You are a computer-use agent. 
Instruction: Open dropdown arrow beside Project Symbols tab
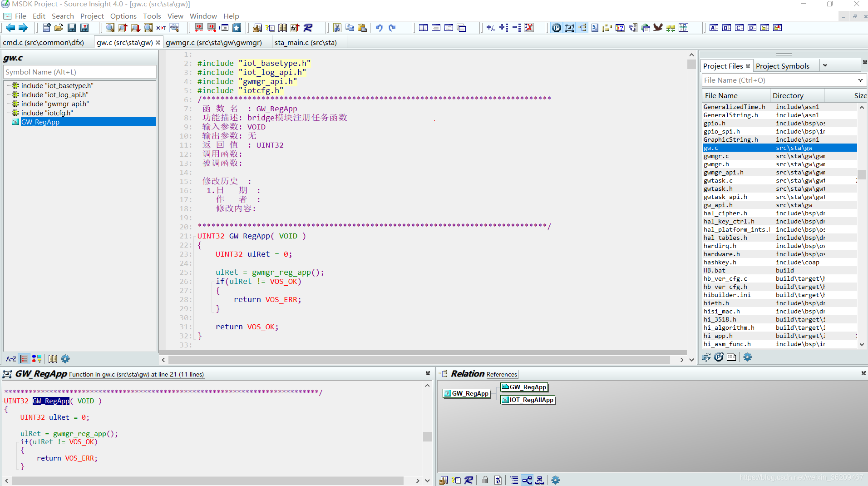click(825, 65)
